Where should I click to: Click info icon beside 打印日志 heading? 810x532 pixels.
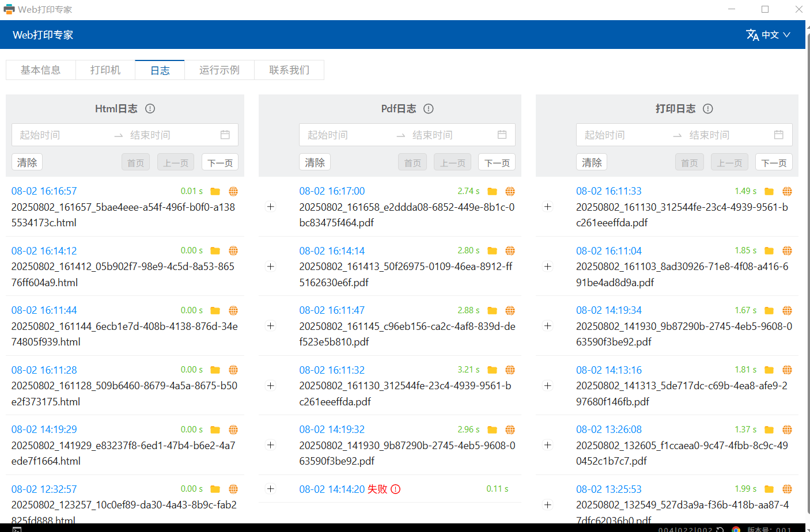click(x=708, y=109)
